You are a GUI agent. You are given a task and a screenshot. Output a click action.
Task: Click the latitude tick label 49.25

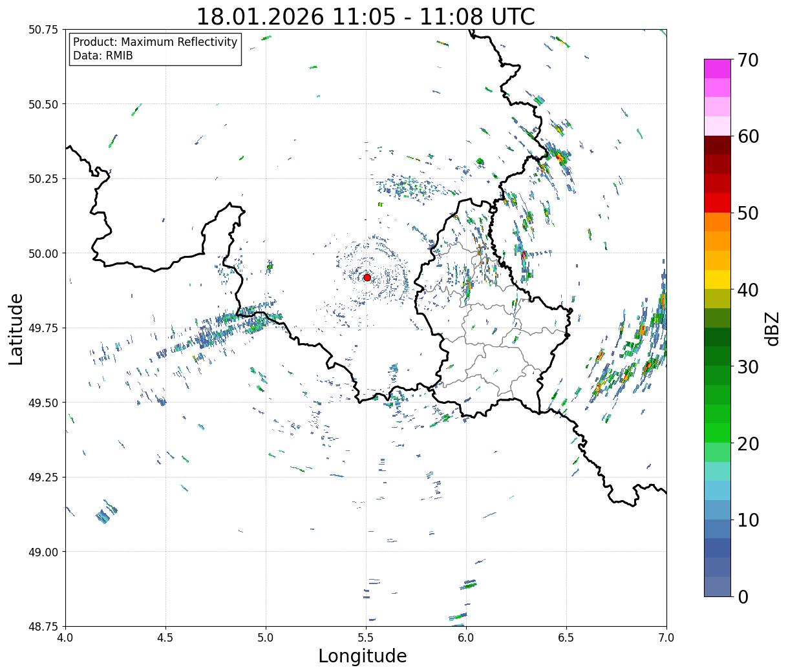[43, 478]
